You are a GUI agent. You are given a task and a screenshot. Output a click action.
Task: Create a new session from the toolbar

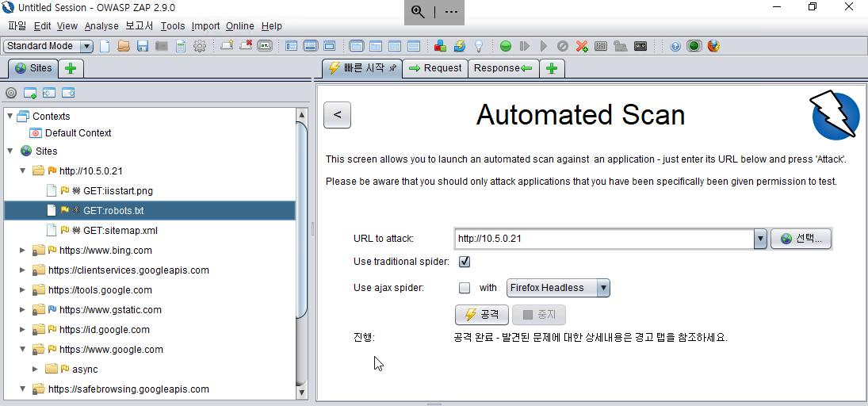(x=105, y=47)
